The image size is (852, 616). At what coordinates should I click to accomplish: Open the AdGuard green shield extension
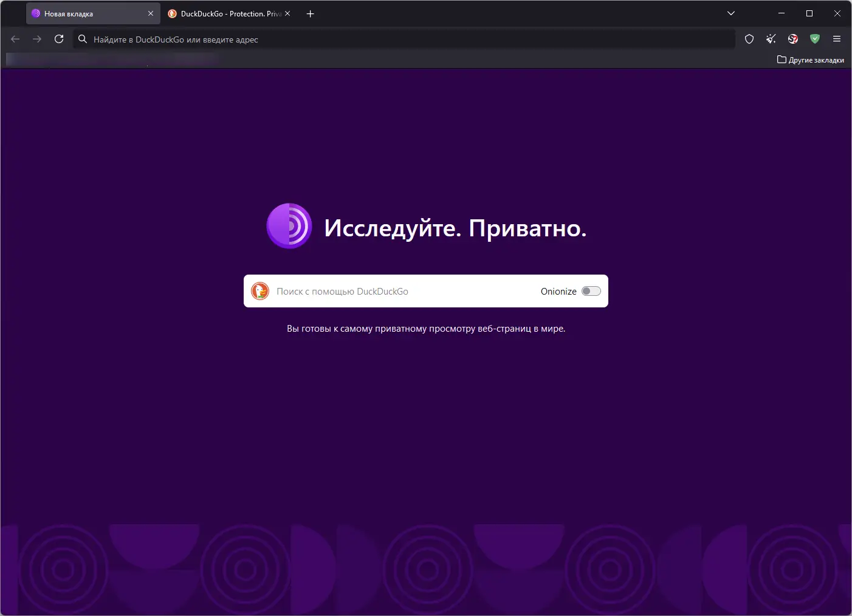point(814,39)
